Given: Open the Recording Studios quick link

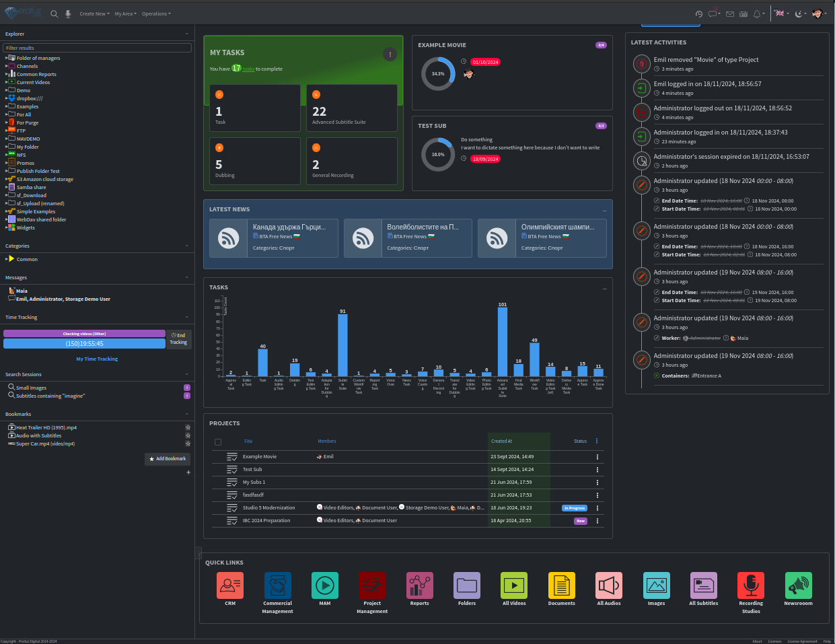Looking at the screenshot, I should (x=751, y=585).
